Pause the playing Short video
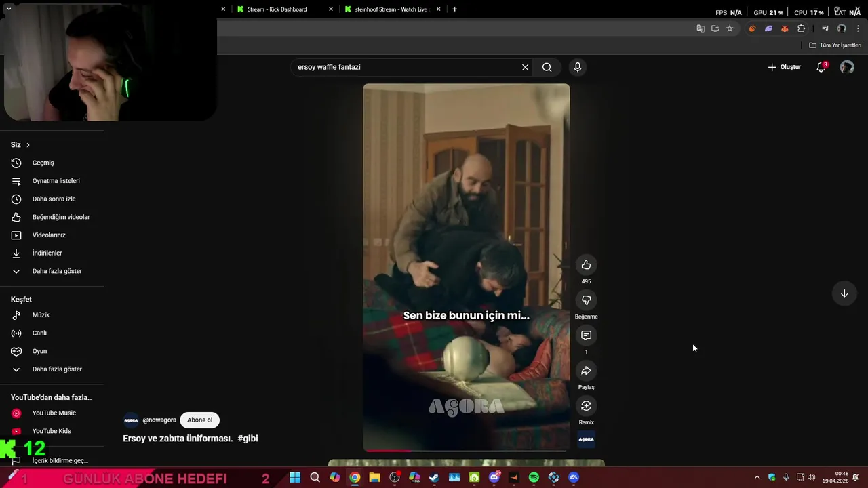 pos(467,267)
